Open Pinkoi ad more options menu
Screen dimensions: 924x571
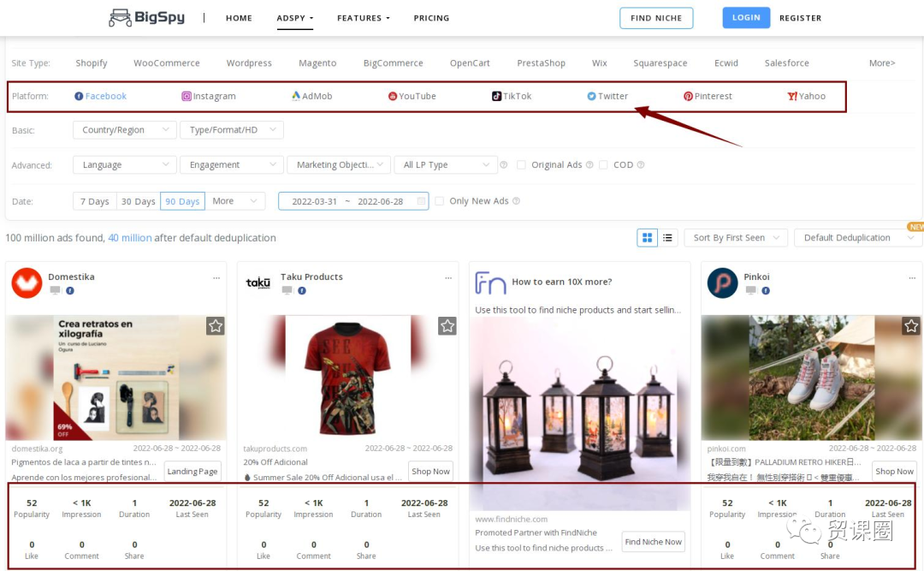[912, 278]
